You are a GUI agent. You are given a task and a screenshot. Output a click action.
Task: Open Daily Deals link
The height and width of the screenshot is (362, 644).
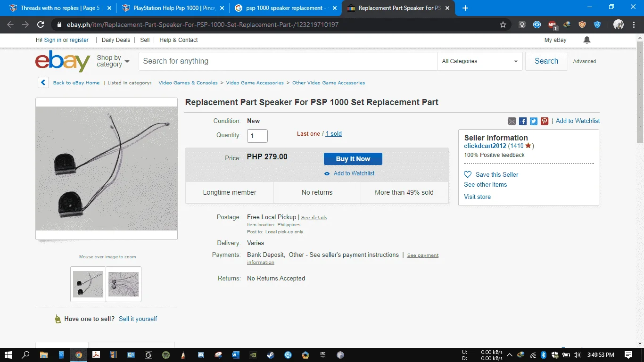[116, 40]
